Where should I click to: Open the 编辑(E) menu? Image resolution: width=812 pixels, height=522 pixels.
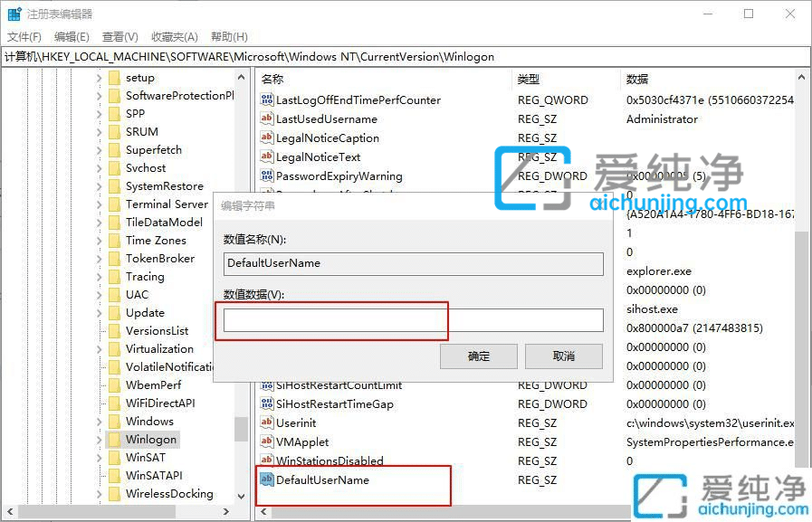[72, 37]
